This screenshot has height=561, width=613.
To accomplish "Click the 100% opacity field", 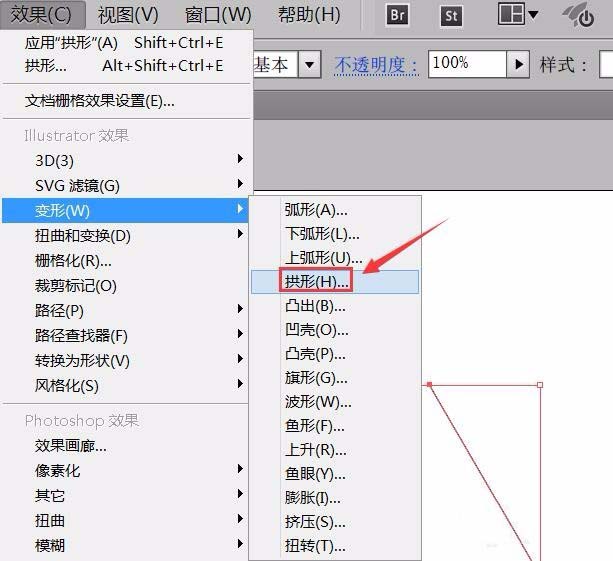I will 467,64.
